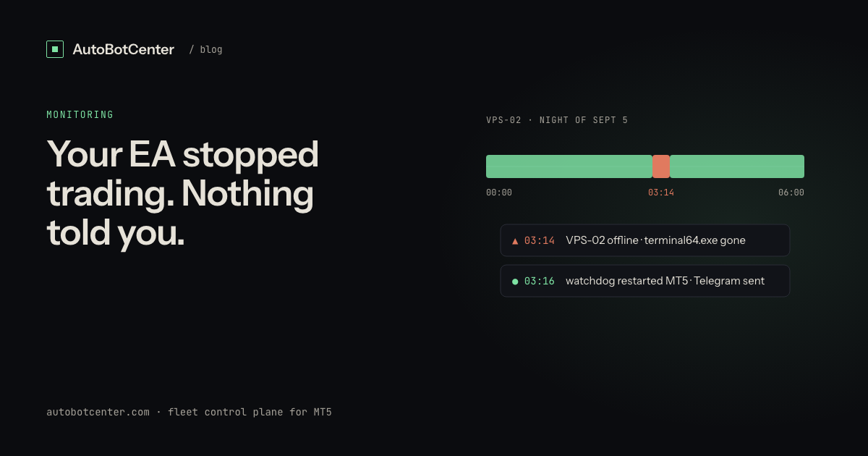868x456 pixels.
Task: Click the 03:14 timeline marker label
Action: point(661,193)
